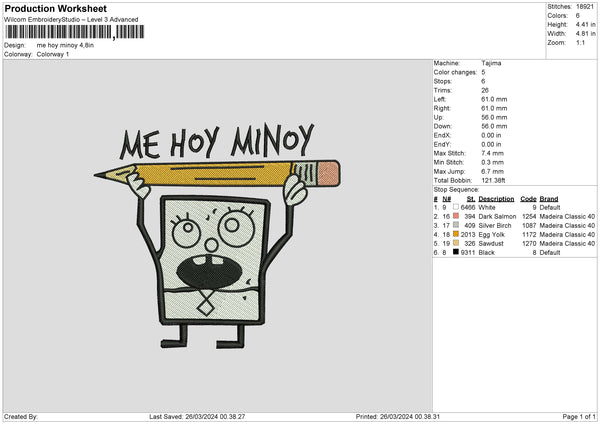This screenshot has width=600, height=424.
Task: Click the 'Color changes:' label
Action: (455, 72)
